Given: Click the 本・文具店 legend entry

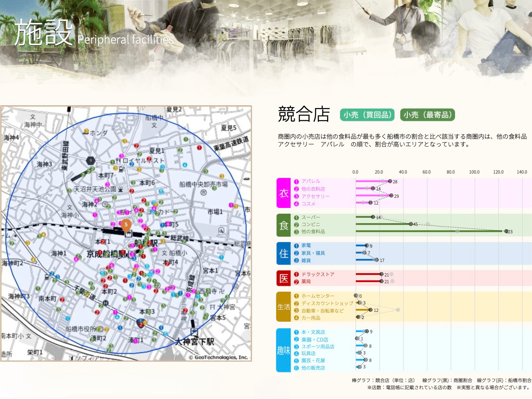Looking at the screenshot, I should (x=313, y=332).
